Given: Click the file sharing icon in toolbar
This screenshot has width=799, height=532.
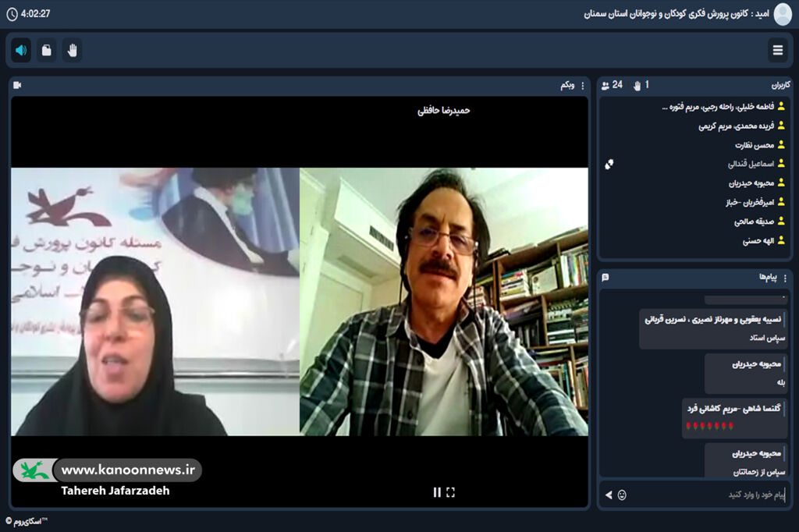Looking at the screenshot, I should click(47, 51).
